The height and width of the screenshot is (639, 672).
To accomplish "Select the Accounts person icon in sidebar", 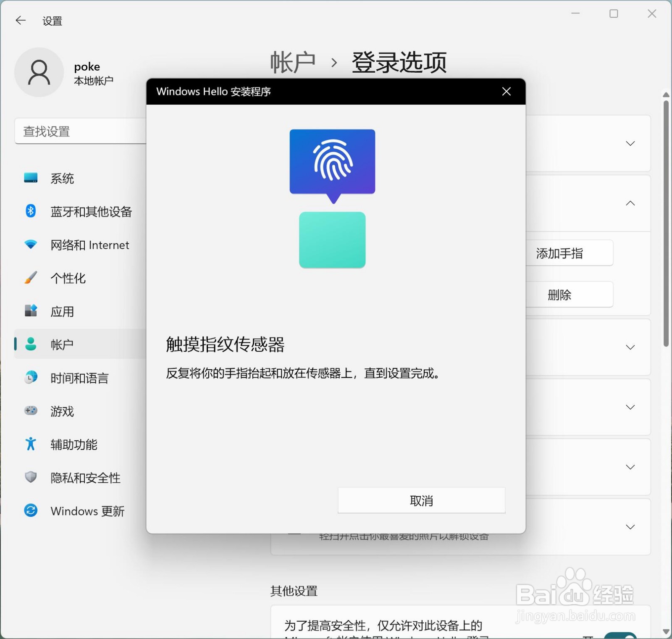I will coord(31,344).
